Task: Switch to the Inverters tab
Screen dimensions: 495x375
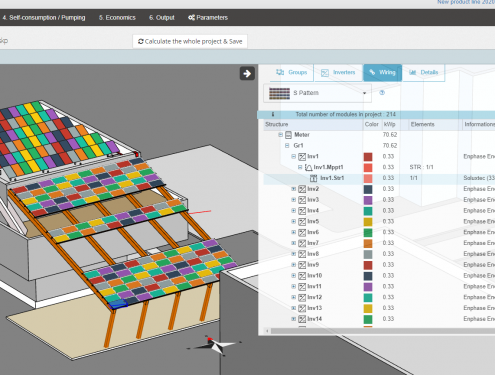Action: click(338, 73)
